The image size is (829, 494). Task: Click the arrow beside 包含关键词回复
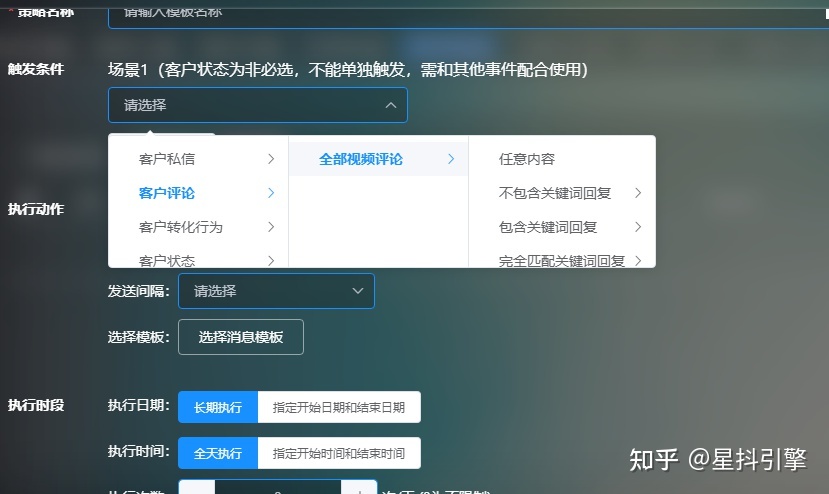638,227
